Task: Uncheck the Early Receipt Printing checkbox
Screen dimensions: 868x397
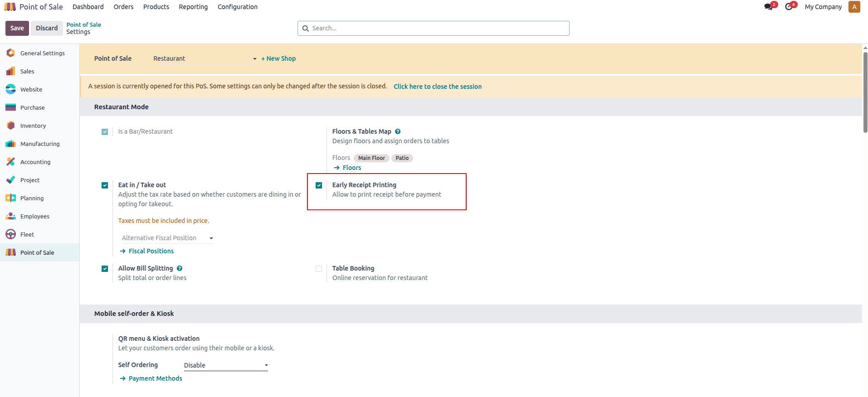Action: point(319,185)
